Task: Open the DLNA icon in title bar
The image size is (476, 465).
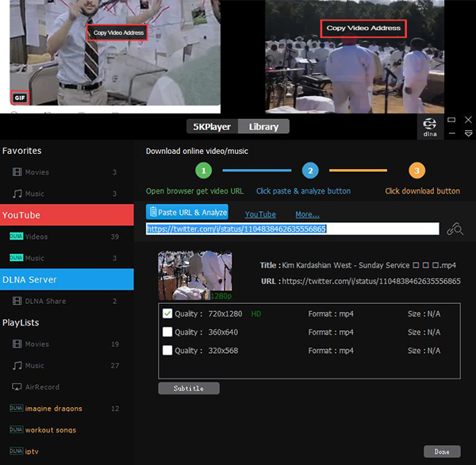Action: point(430,127)
